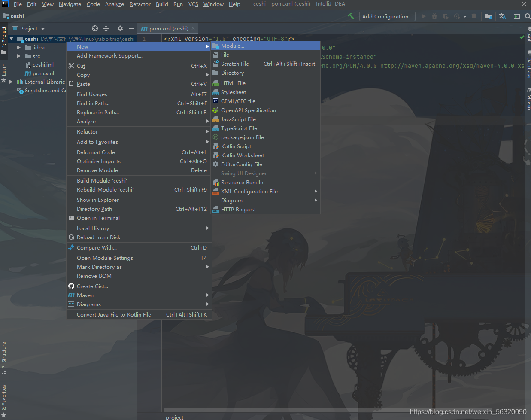Screen dimensions: 531x420
Task: Select Kotlin Script entry
Action: [266, 146]
